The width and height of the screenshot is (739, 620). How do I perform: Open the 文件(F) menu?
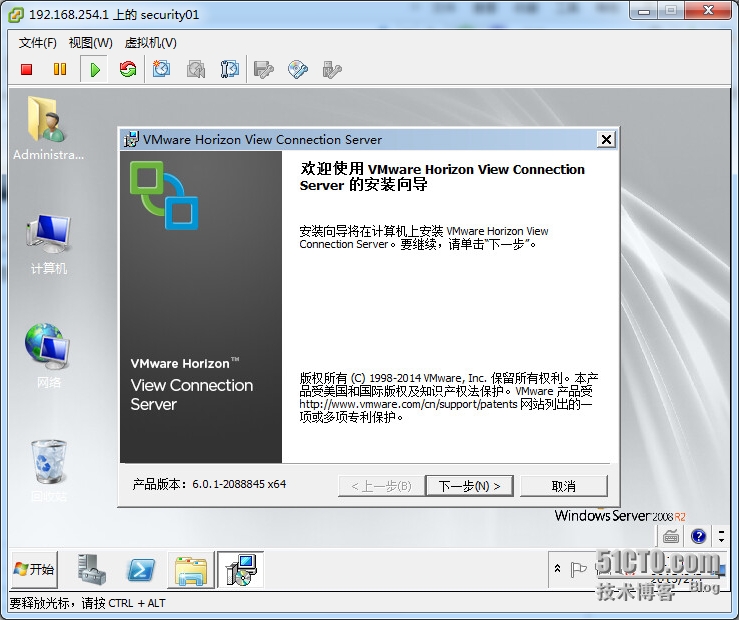pos(38,43)
